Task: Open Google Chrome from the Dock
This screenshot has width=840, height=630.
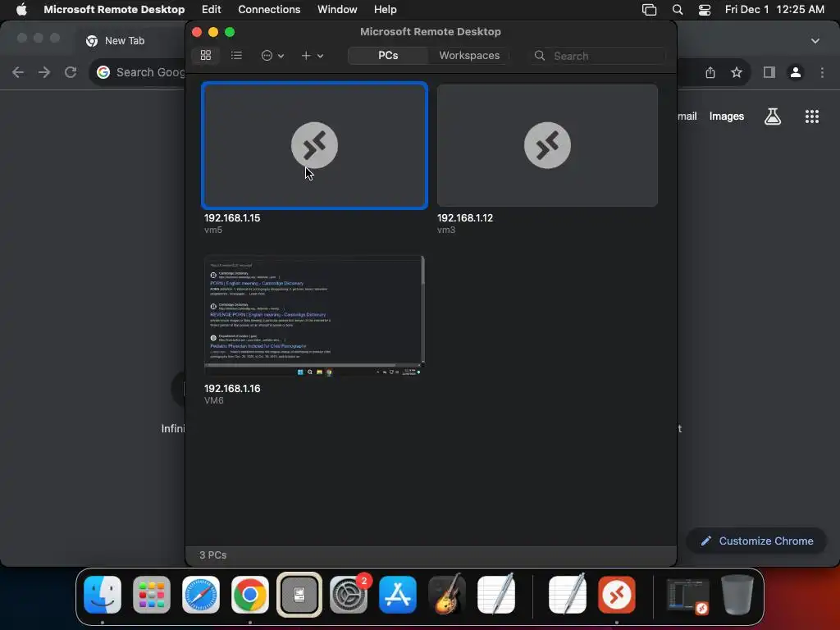Action: (249, 595)
